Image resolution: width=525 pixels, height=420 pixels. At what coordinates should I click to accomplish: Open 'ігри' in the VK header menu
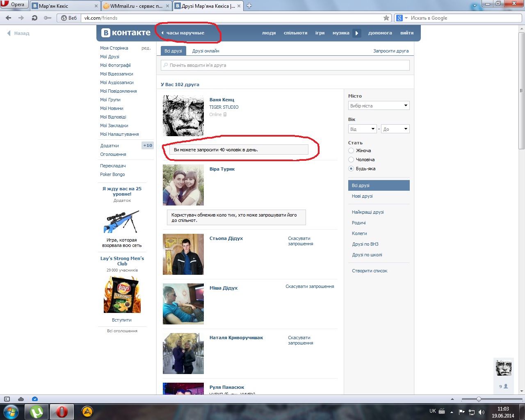(x=320, y=33)
